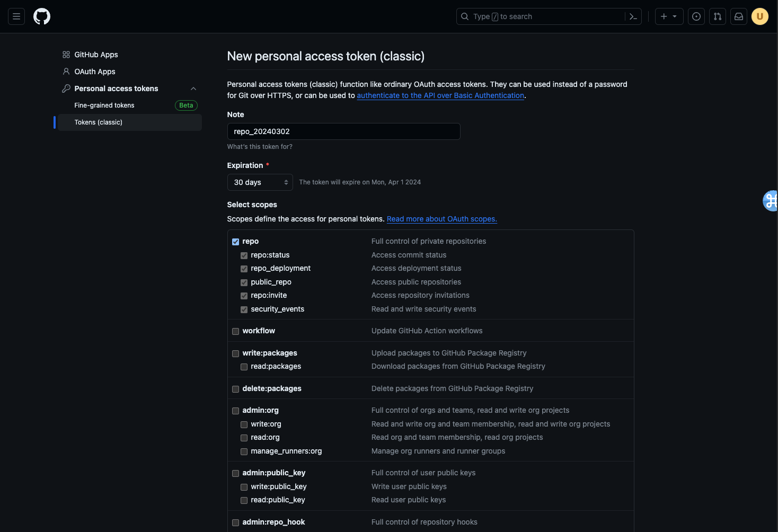Open the user avatar menu
This screenshot has height=532, width=778.
[760, 16]
